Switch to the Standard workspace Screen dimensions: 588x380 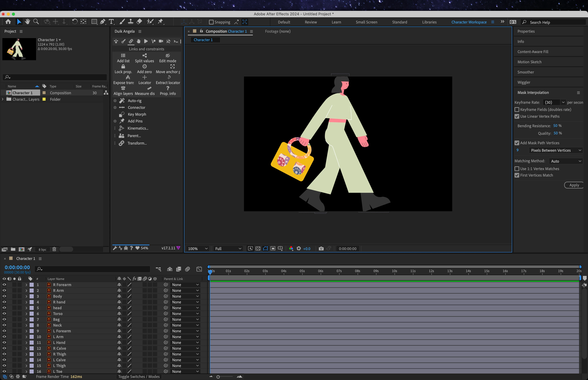coord(399,22)
